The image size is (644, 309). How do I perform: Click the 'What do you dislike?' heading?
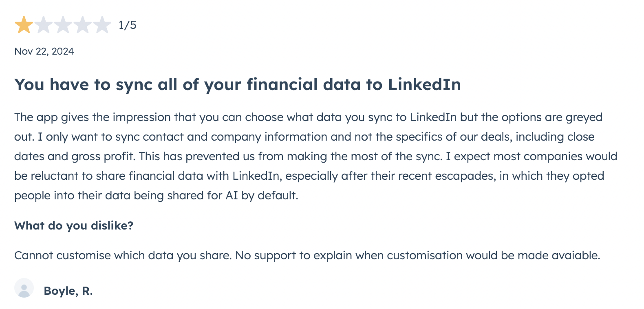click(x=74, y=226)
